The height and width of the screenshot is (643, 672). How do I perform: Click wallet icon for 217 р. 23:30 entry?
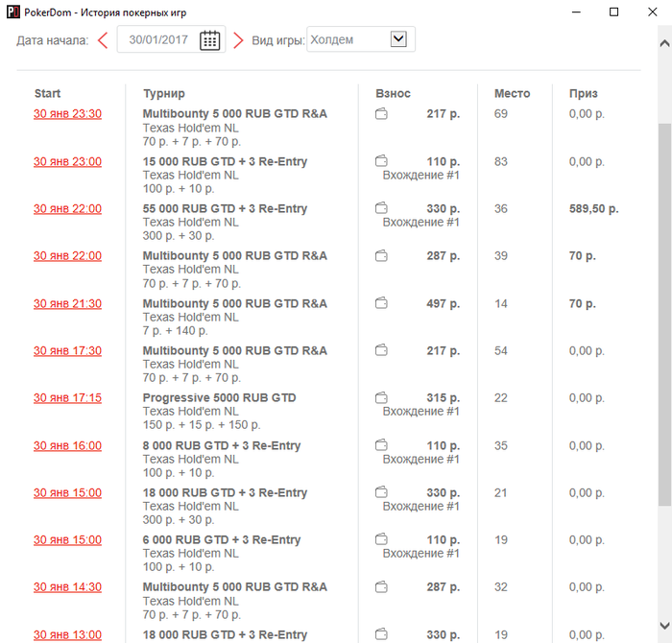tap(381, 114)
